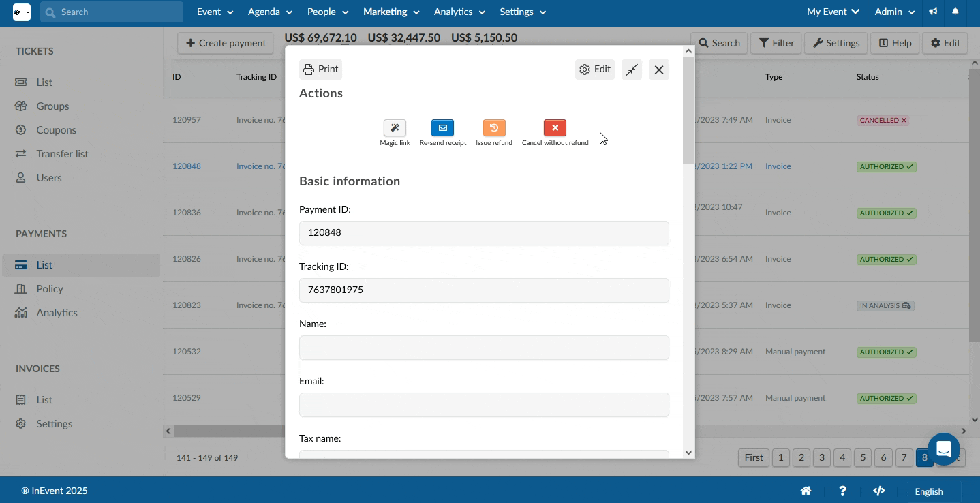Open the payments Search button
Image resolution: width=980 pixels, height=503 pixels.
719,43
